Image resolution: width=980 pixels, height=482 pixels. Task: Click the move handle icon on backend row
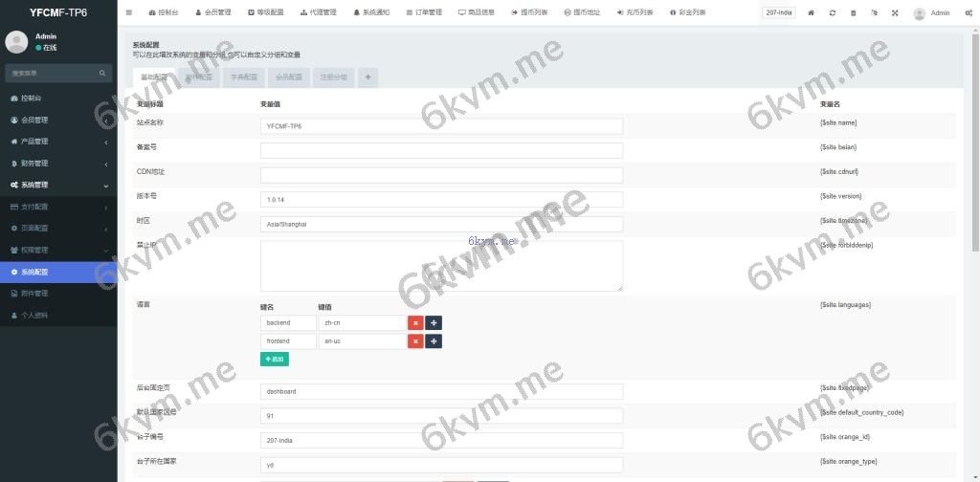pyautogui.click(x=434, y=323)
